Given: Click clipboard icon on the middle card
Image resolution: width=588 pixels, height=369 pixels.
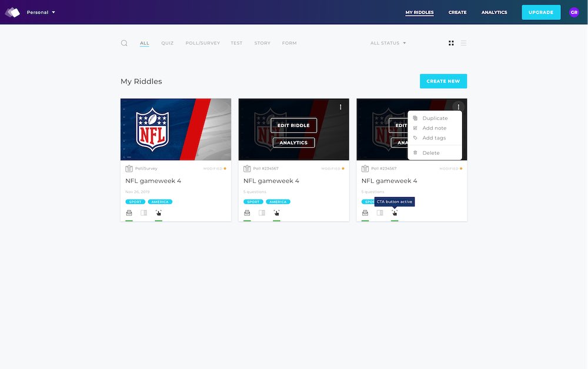Looking at the screenshot, I should click(247, 168).
